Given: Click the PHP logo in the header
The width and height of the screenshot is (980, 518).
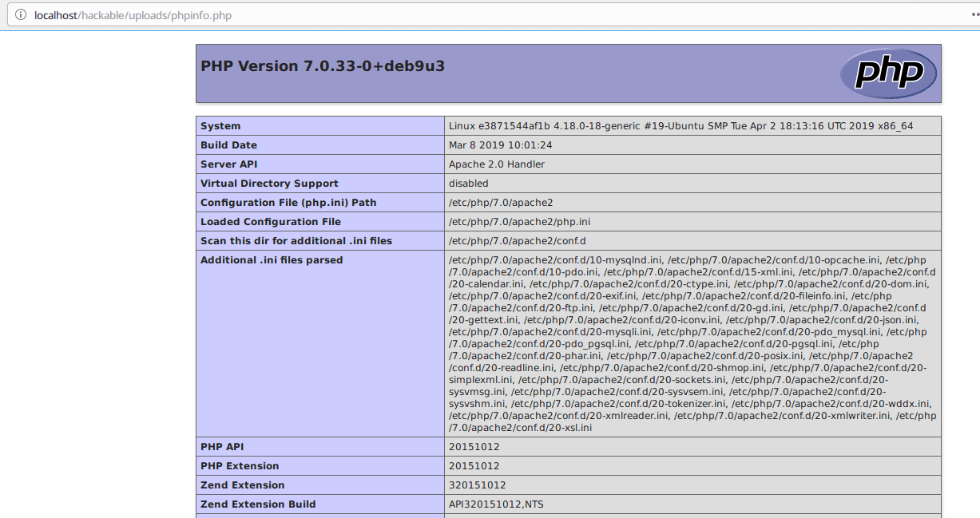Looking at the screenshot, I should (x=888, y=73).
